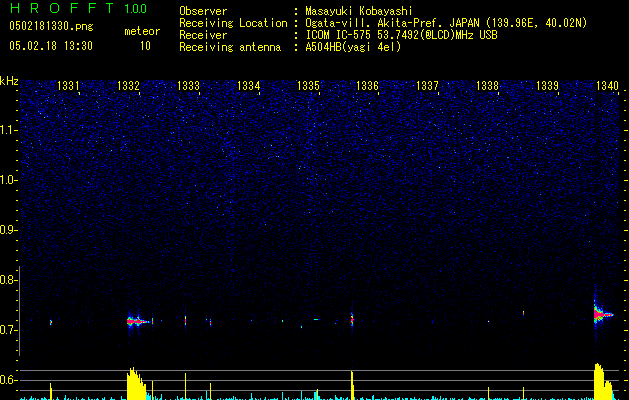Click the 0.8 kHz axis label
The height and width of the screenshot is (400, 629).
9,280
